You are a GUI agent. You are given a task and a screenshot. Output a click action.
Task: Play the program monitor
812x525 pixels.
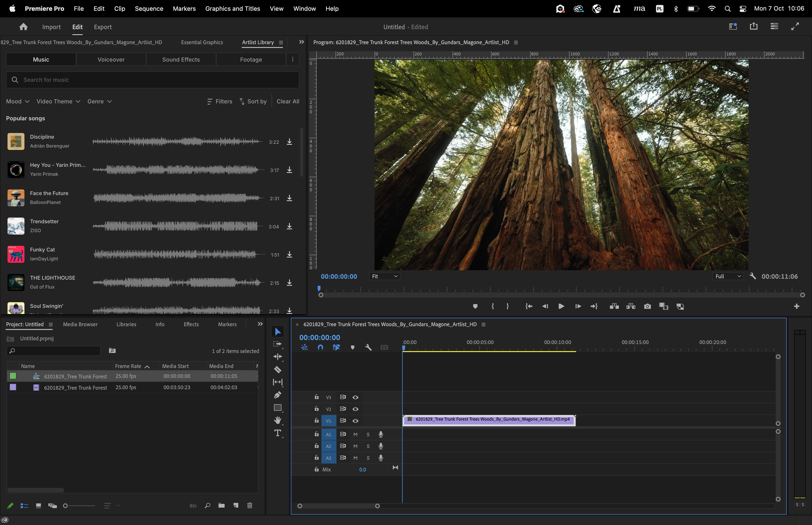click(x=561, y=306)
